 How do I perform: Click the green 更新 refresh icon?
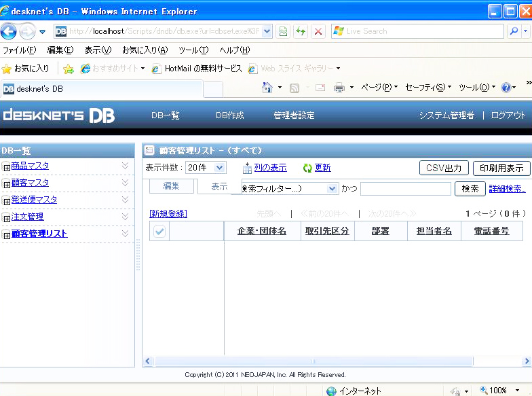click(x=307, y=168)
